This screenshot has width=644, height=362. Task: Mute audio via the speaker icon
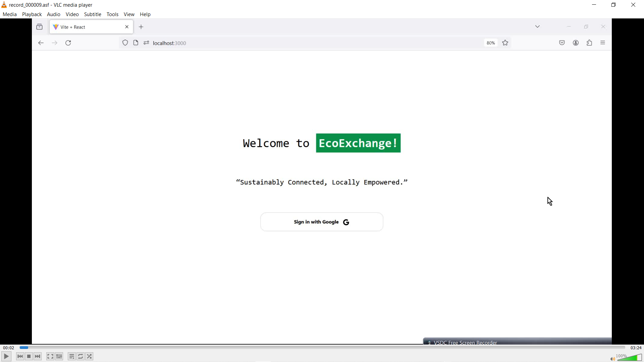pyautogui.click(x=612, y=359)
